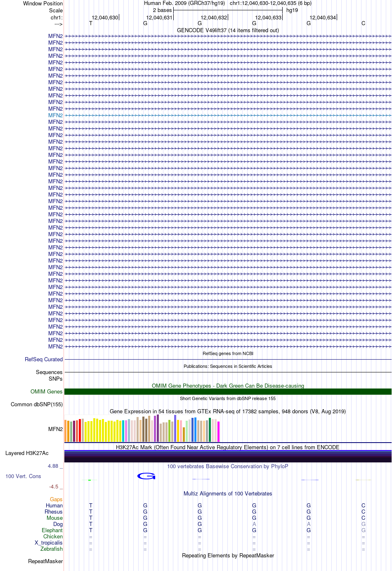Click 'Repeating Elements by RepeatMasker' title
392x571 pixels.
point(228,555)
